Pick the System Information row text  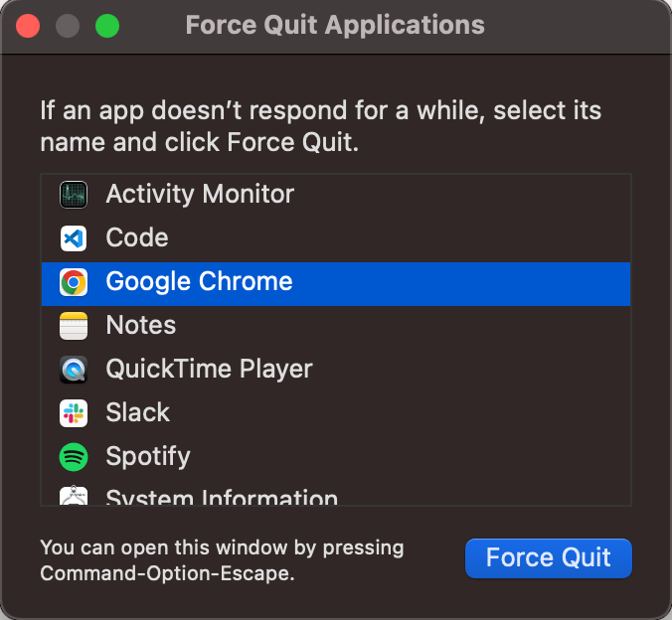click(x=222, y=497)
